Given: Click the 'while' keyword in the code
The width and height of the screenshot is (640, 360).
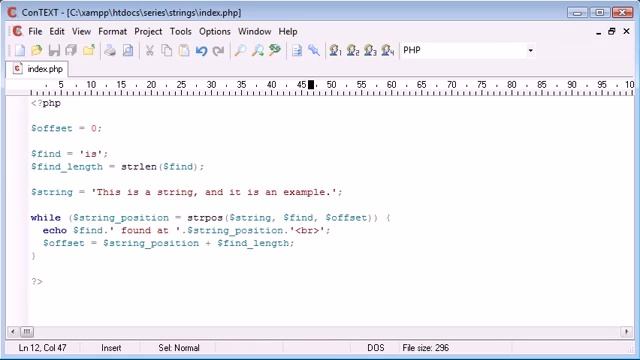Looking at the screenshot, I should pyautogui.click(x=46, y=218).
